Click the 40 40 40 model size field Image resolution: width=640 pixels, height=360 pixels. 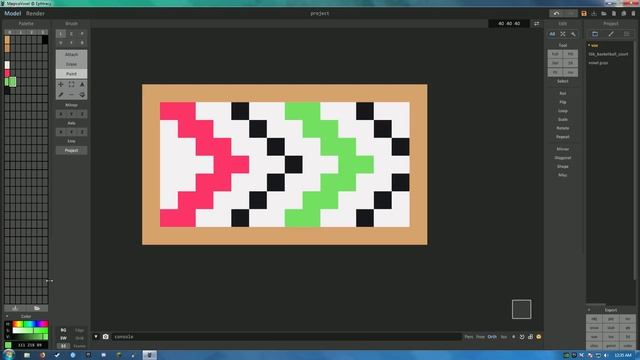(x=509, y=24)
